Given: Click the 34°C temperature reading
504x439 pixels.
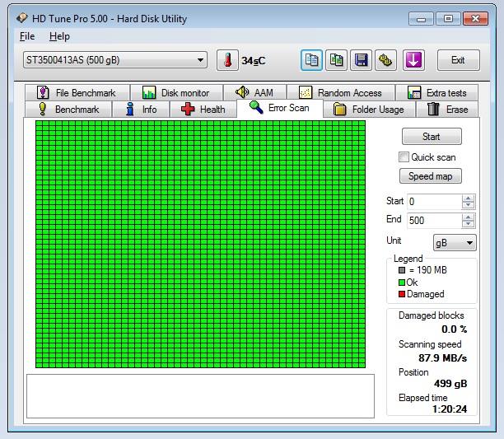Looking at the screenshot, I should point(254,61).
